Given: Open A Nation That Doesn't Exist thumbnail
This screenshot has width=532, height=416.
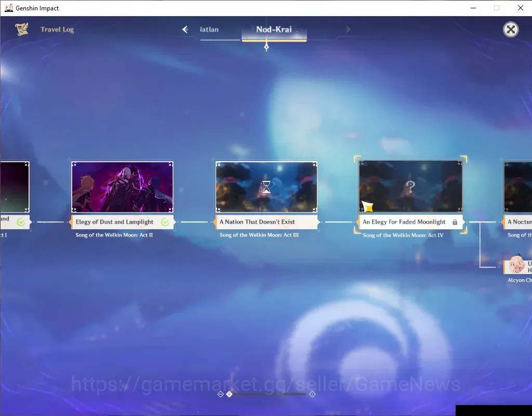Looking at the screenshot, I should pos(267,187).
